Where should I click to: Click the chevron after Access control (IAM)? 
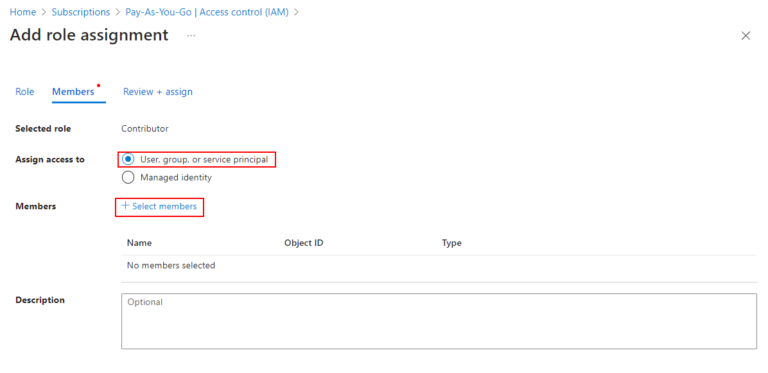coord(296,12)
